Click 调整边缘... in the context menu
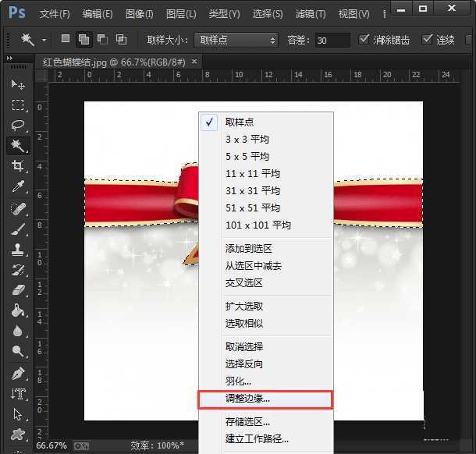 tap(247, 399)
